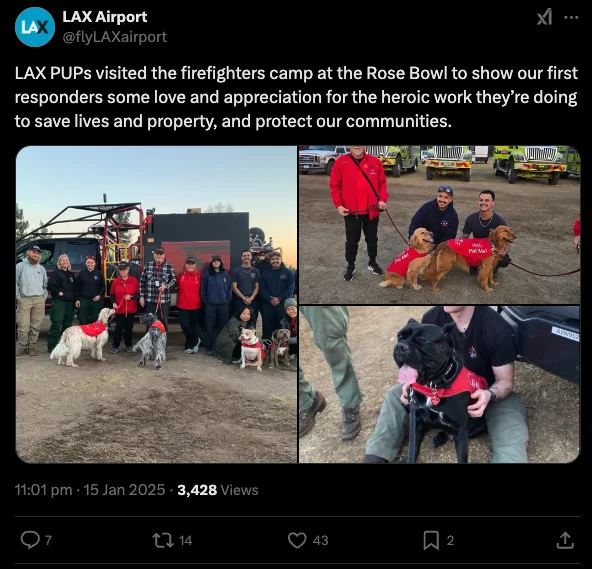This screenshot has width=592, height=569.
Task: Click the share upload icon
Action: point(565,540)
